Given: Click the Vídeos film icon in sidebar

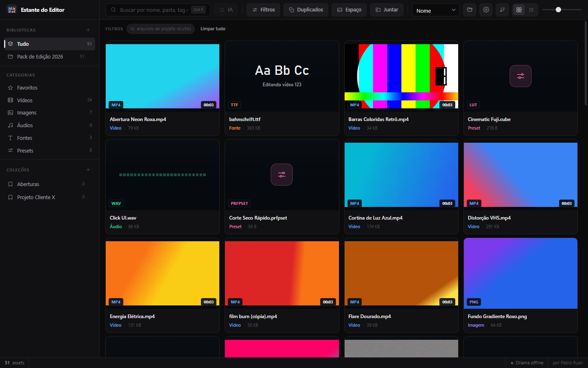Looking at the screenshot, I should pyautogui.click(x=11, y=100).
